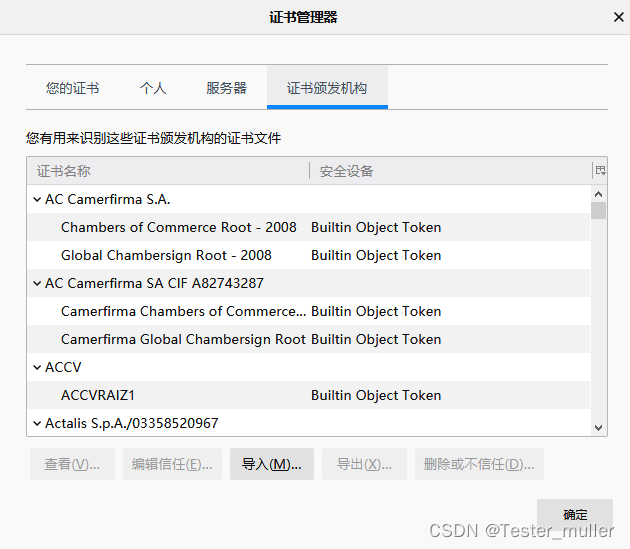Click the ACCV group label

(63, 367)
